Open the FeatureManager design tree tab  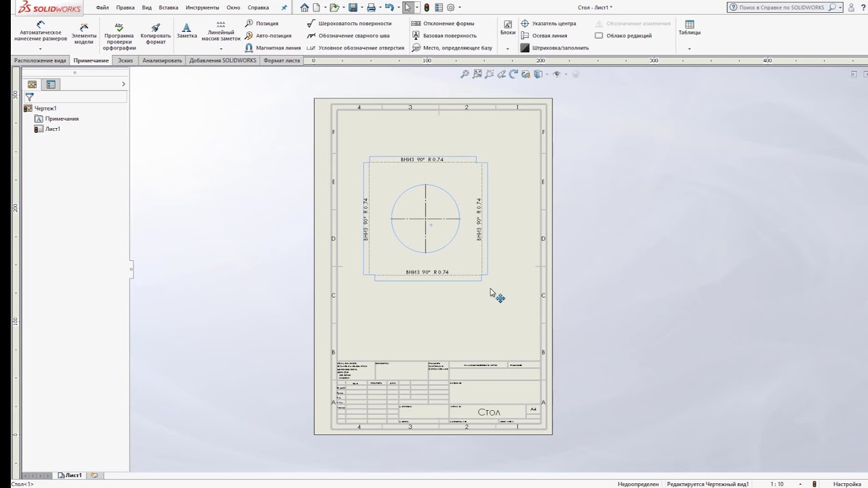pyautogui.click(x=32, y=85)
